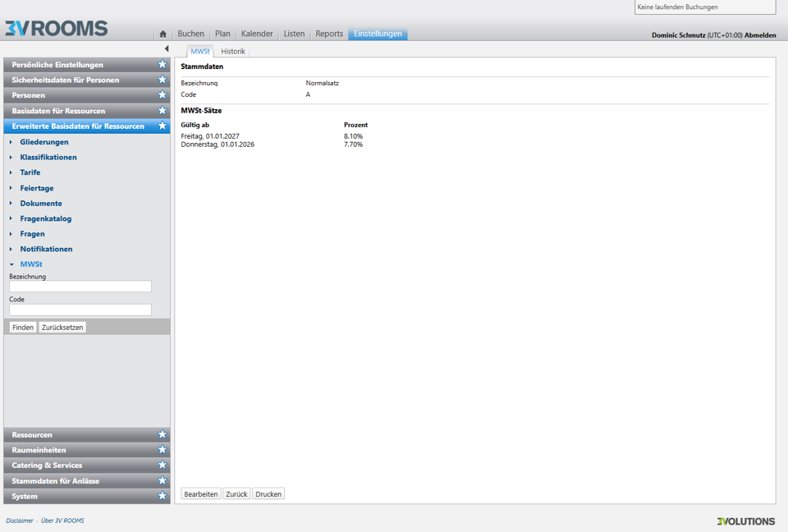The width and height of the screenshot is (788, 532).
Task: Click star beside Basisdaten für Ressourcen
Action: point(163,111)
